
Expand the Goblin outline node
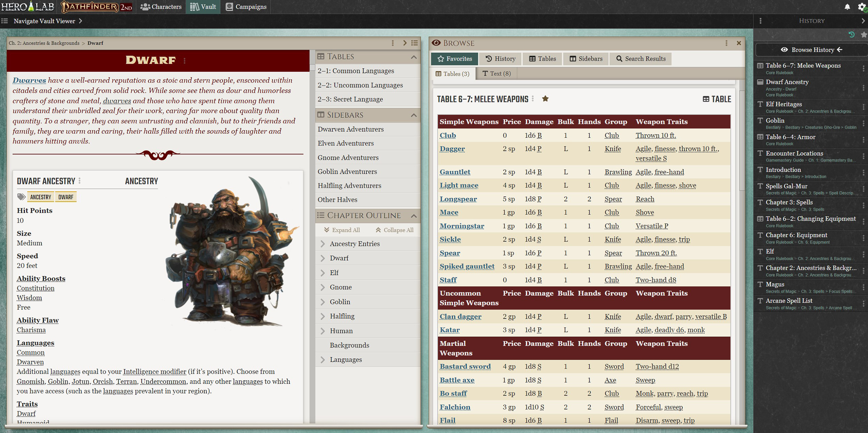[323, 302]
